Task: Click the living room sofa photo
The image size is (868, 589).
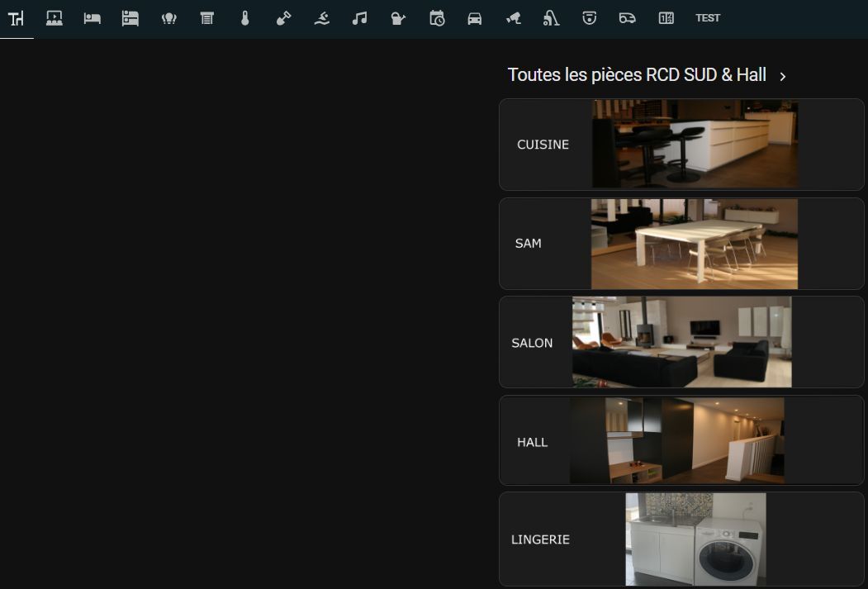Action: (682, 342)
